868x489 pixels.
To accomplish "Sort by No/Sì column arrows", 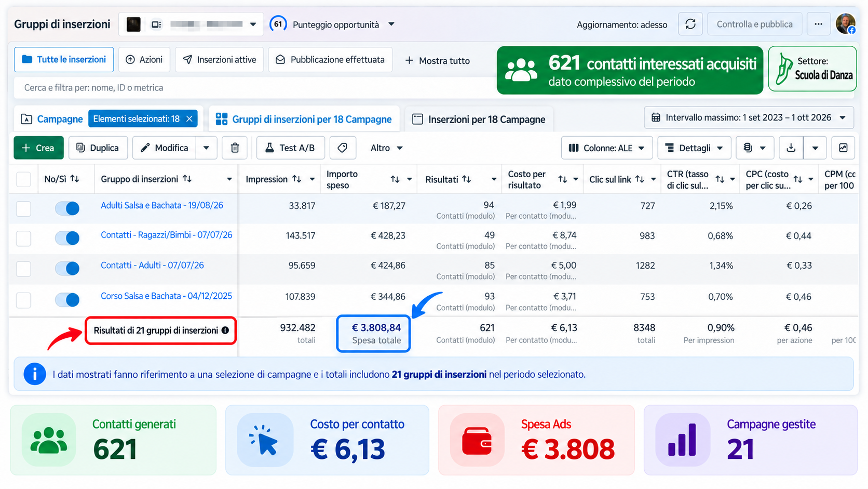I will point(75,179).
